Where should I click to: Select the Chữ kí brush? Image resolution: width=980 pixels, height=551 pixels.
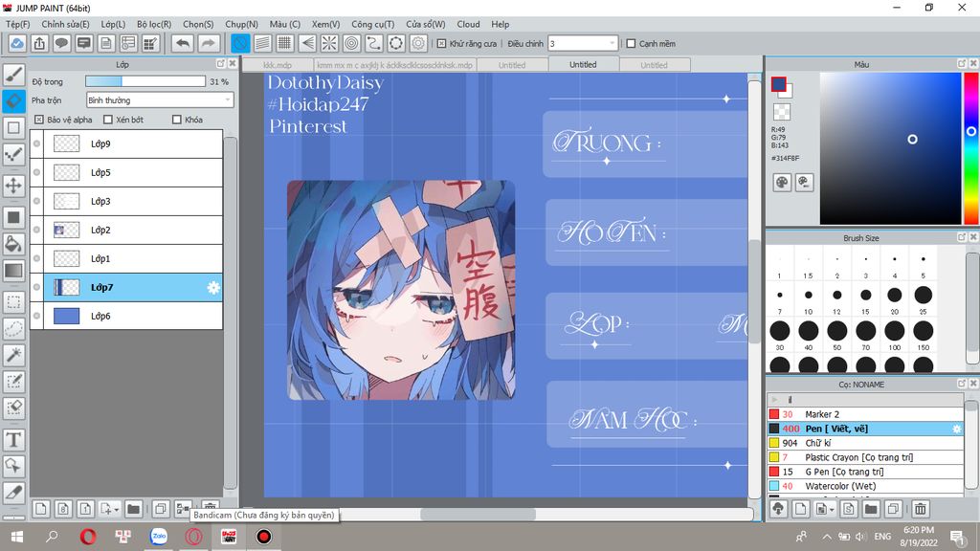click(x=865, y=443)
